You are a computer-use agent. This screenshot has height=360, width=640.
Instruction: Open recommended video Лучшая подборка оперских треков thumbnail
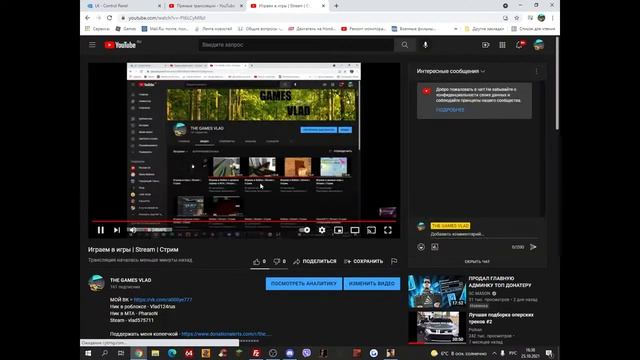click(x=437, y=327)
